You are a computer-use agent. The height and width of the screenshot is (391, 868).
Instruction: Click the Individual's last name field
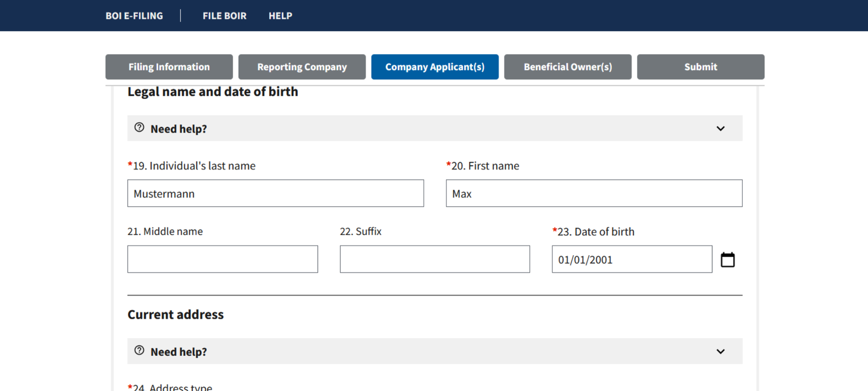pos(276,193)
